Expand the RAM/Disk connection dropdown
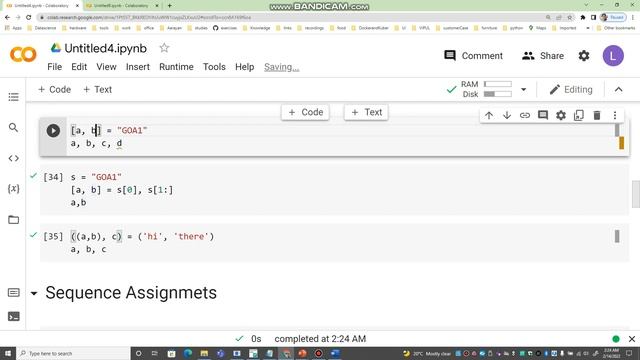The height and width of the screenshot is (360, 640). pos(523,89)
